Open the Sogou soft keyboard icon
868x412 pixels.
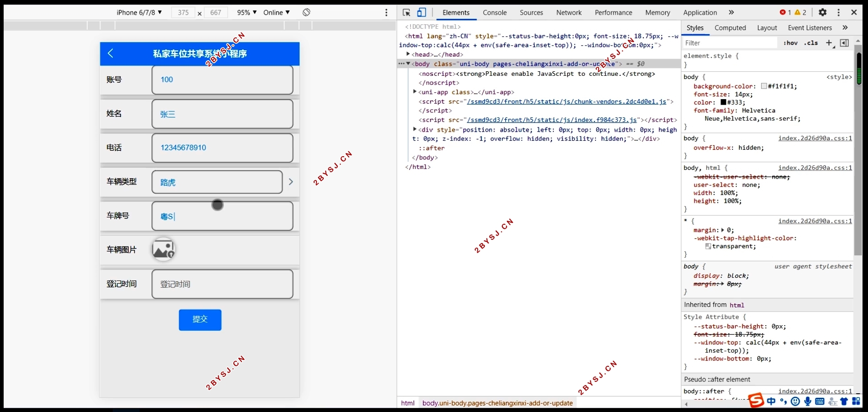point(820,401)
